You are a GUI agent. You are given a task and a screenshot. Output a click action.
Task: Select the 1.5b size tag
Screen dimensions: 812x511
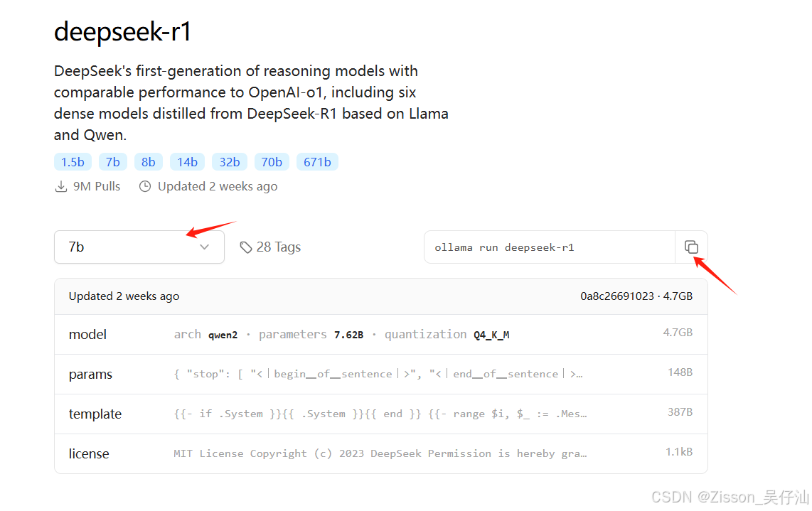pyautogui.click(x=73, y=162)
